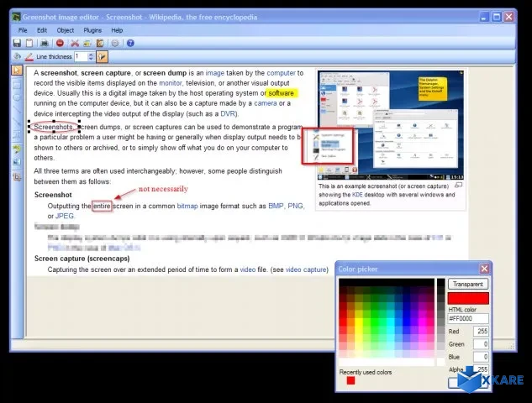Pick the ellipse drawing tool
Screen dimensions: 532x403
[17, 97]
